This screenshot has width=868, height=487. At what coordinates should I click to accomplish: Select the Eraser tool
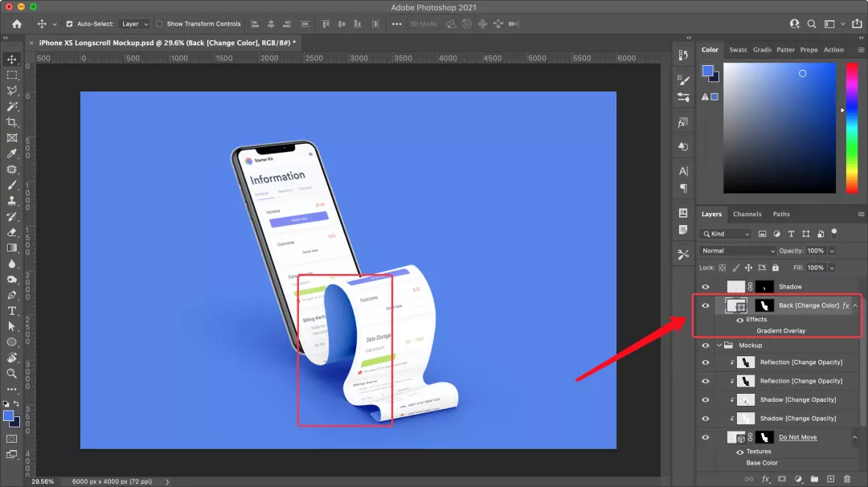[x=12, y=232]
